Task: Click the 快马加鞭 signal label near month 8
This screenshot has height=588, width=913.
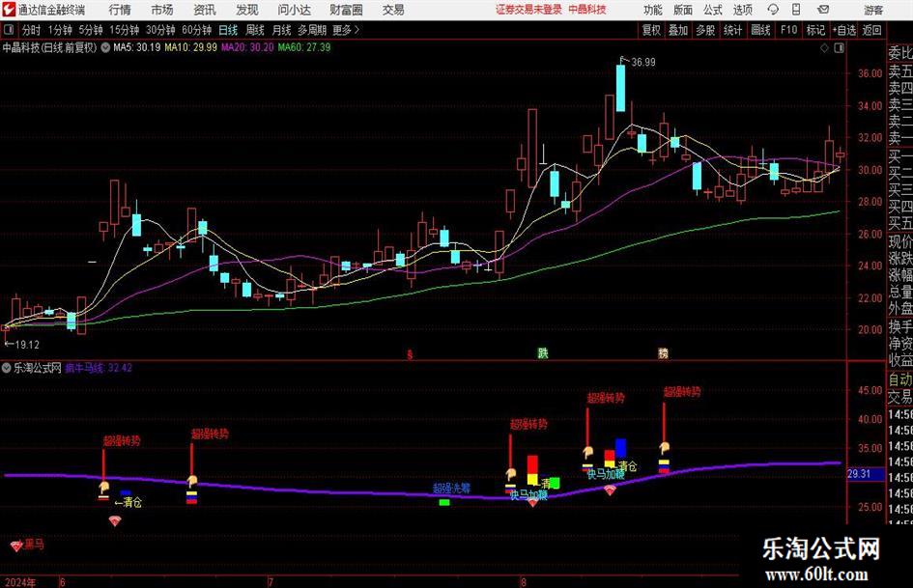Action: coord(528,495)
